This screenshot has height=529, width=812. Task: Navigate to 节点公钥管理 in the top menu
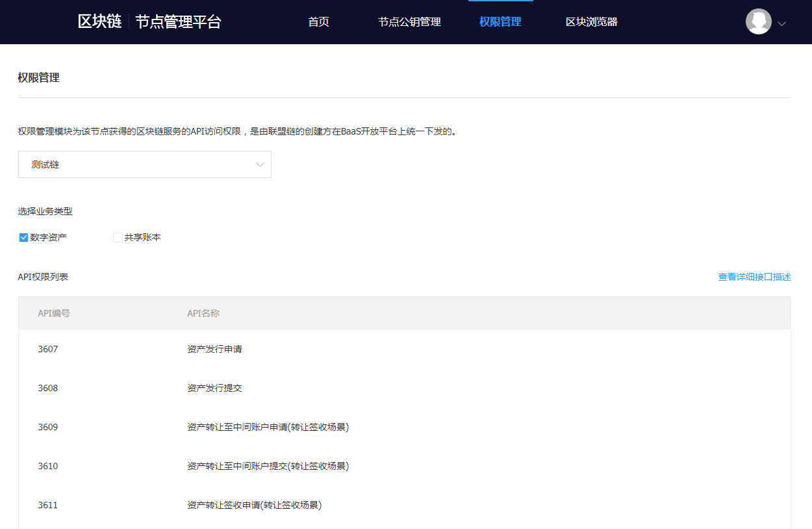(x=409, y=21)
